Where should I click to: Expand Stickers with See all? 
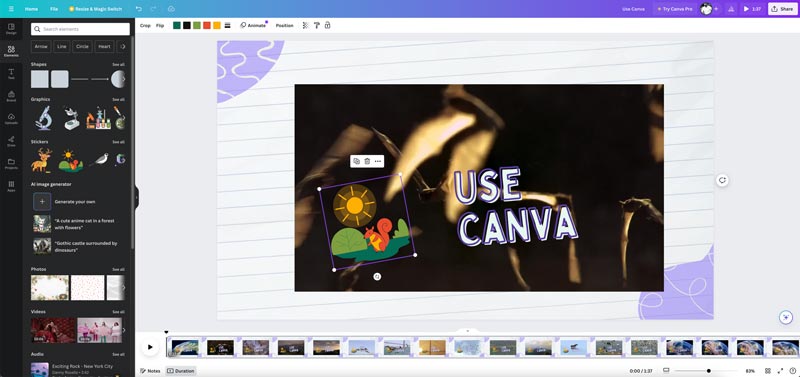(x=118, y=142)
